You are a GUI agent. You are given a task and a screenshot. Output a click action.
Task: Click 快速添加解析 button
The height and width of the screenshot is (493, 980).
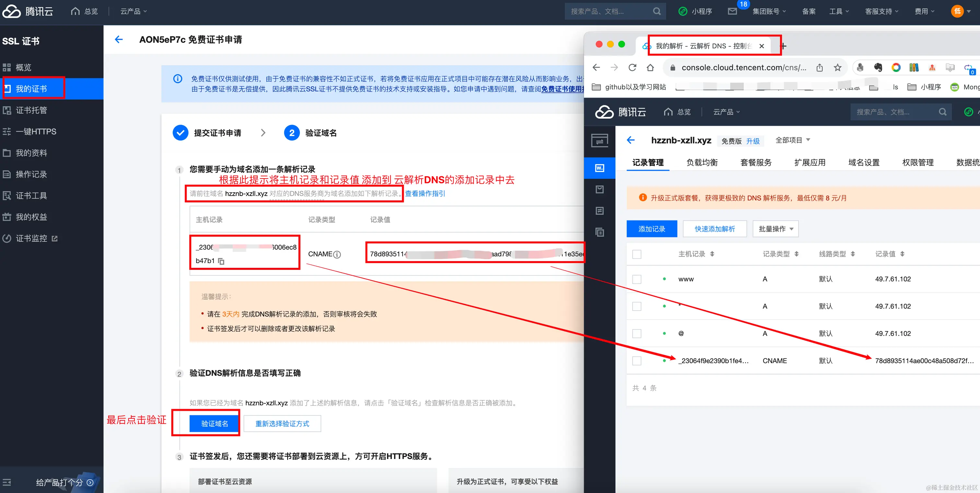coord(715,229)
